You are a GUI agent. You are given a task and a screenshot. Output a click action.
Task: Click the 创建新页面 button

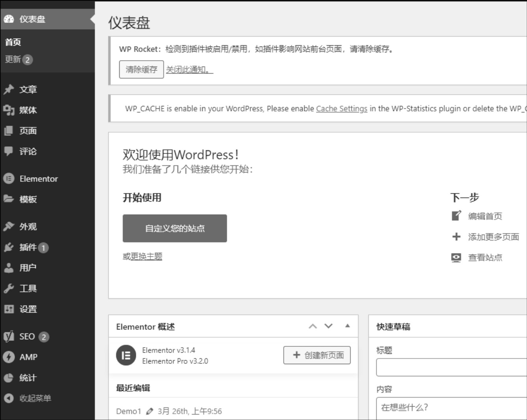click(317, 355)
